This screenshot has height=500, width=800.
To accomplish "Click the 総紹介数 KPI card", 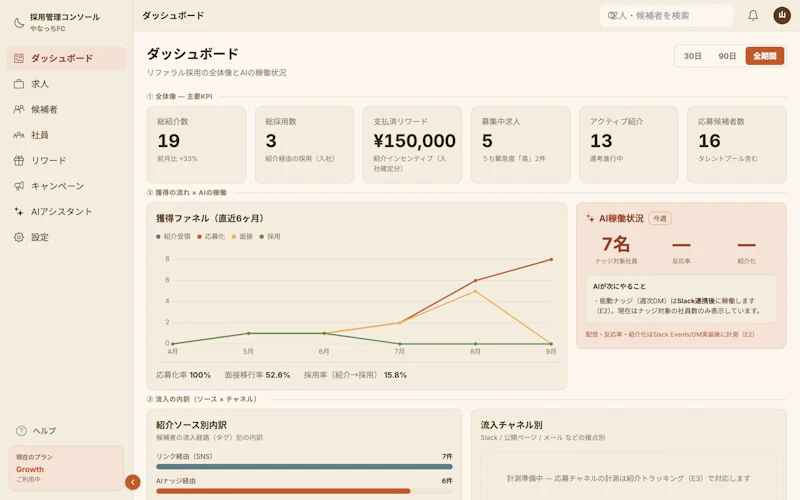I will [x=196, y=144].
